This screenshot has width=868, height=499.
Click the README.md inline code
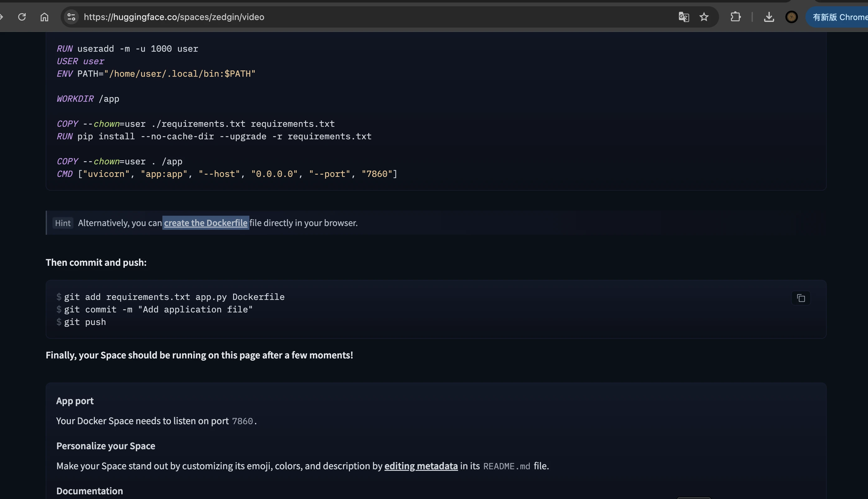pyautogui.click(x=506, y=466)
